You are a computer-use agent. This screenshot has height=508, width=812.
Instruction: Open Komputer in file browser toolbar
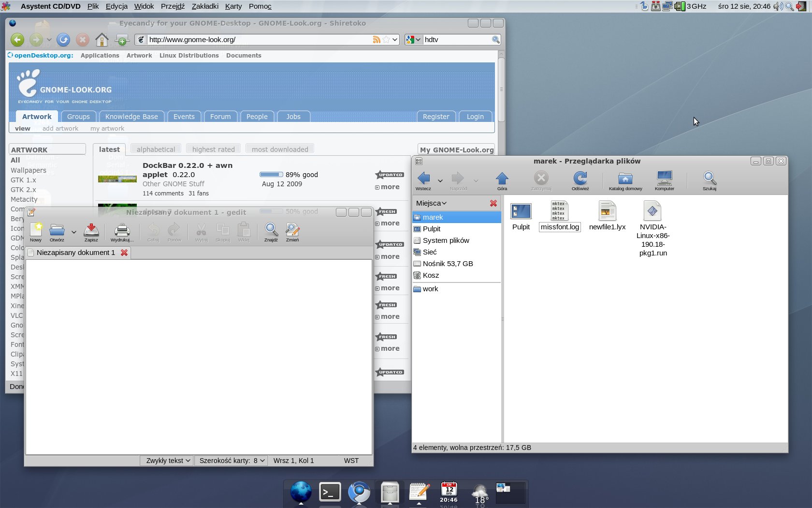(665, 181)
